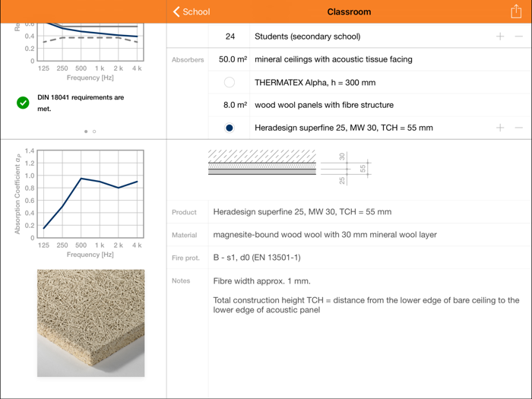This screenshot has width=532, height=399.
Task: Open the share icon in header
Action: click(x=516, y=11)
